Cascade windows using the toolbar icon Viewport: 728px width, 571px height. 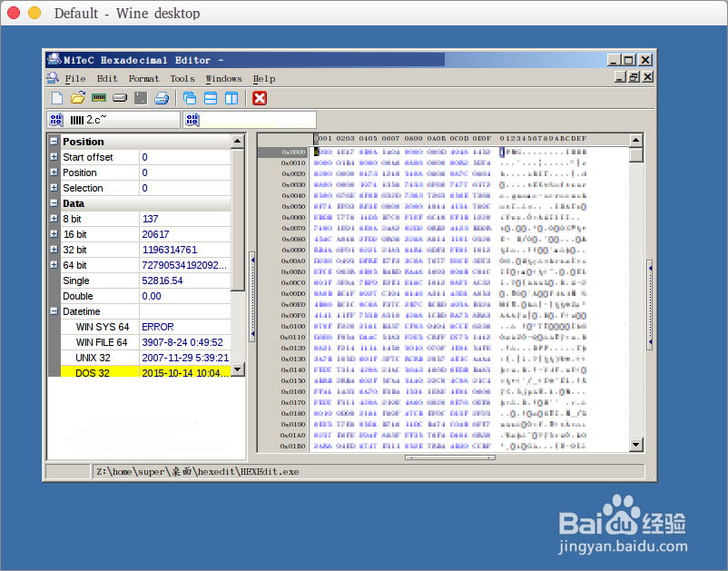tap(190, 98)
